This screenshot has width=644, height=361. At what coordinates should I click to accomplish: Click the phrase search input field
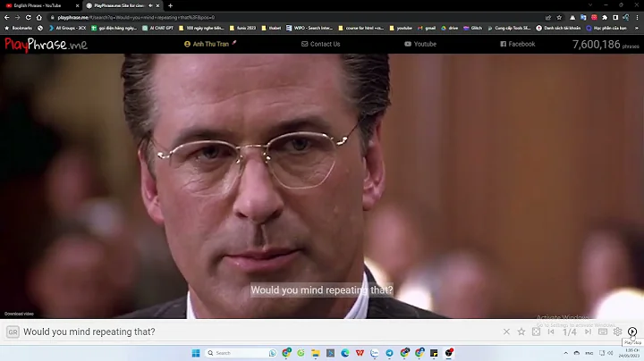tap(258, 332)
